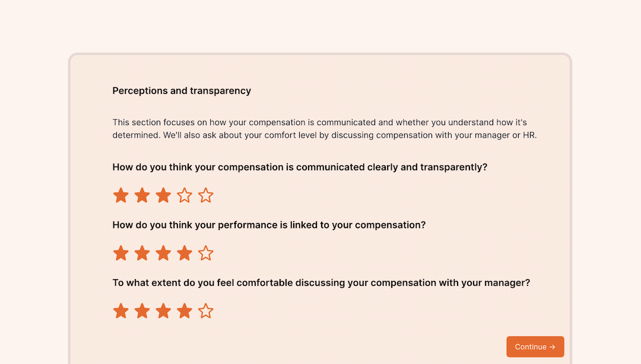Set manager-comfort rating to two stars

tap(142, 311)
